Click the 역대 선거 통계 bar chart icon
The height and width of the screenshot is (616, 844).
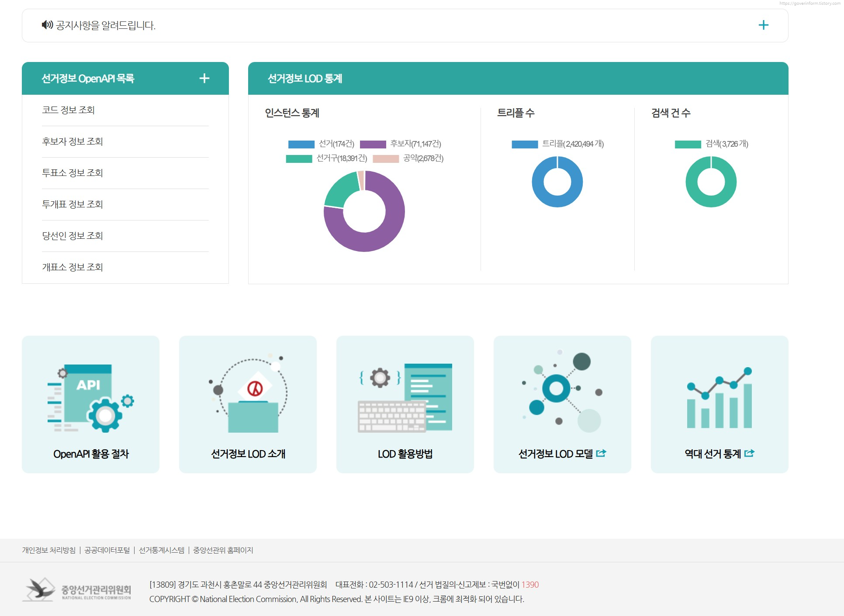point(719,398)
